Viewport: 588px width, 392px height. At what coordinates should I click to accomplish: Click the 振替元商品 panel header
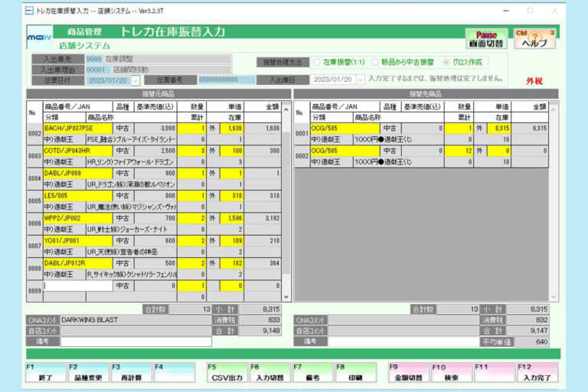[158, 94]
